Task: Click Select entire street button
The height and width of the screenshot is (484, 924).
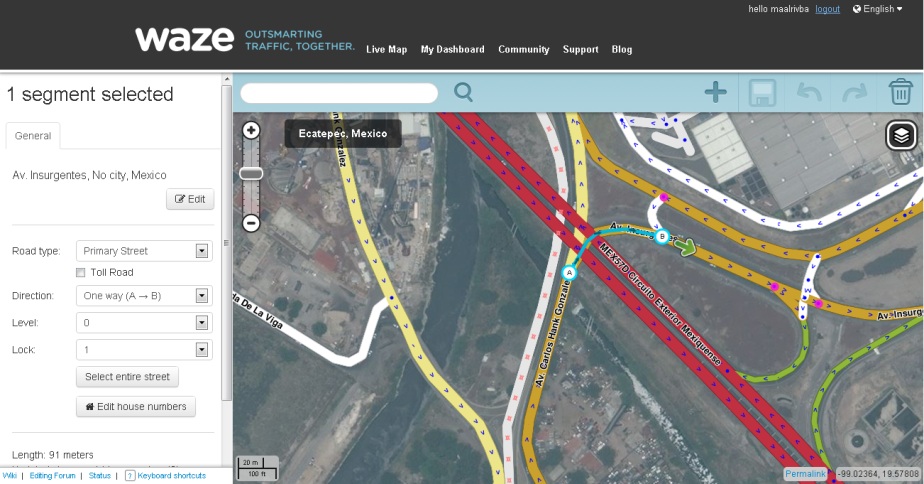Action: pos(127,377)
